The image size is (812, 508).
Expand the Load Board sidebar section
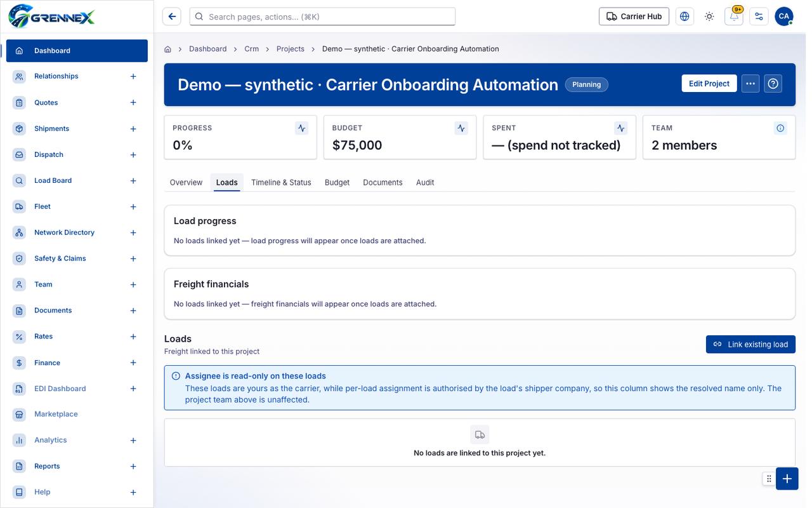click(133, 181)
